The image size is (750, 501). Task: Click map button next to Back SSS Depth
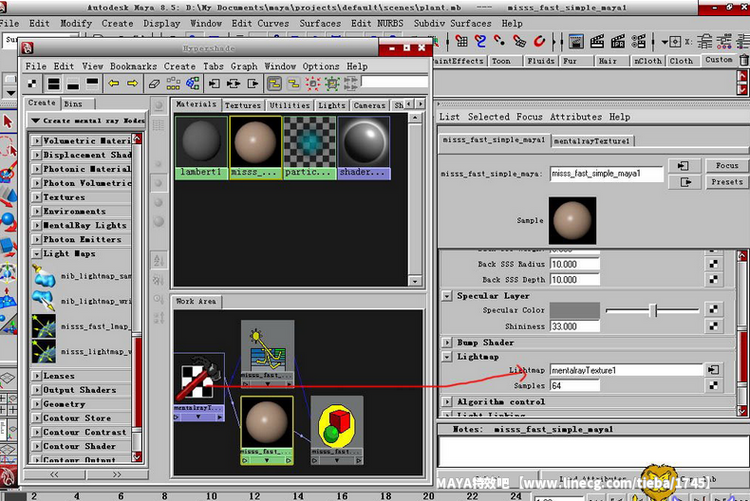[x=713, y=279]
